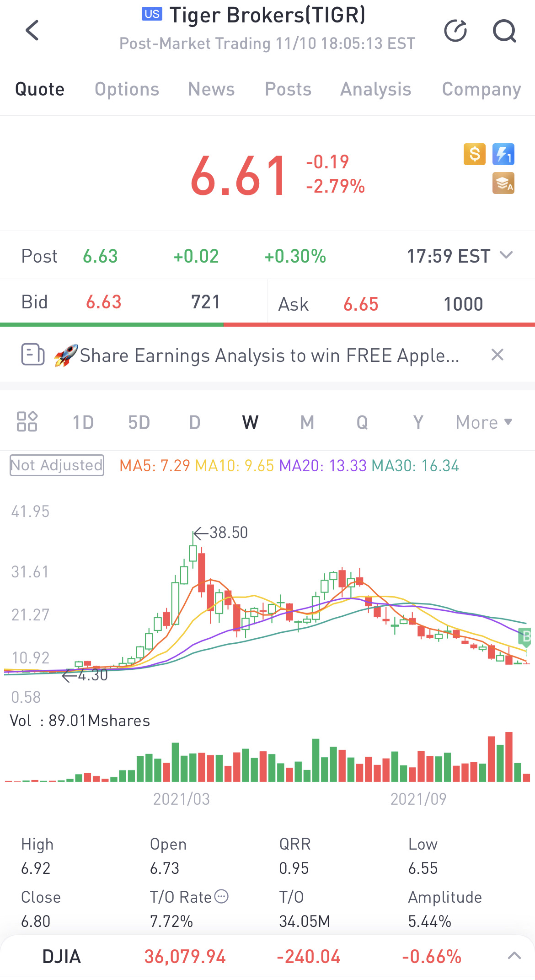Tap the Post price 6.63
The image size is (535, 980).
[x=100, y=256]
